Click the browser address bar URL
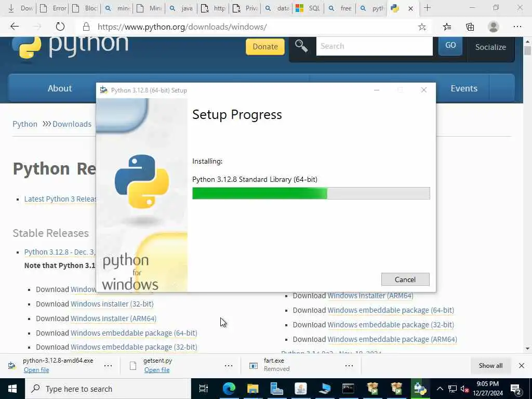This screenshot has height=399, width=532. pos(182,27)
